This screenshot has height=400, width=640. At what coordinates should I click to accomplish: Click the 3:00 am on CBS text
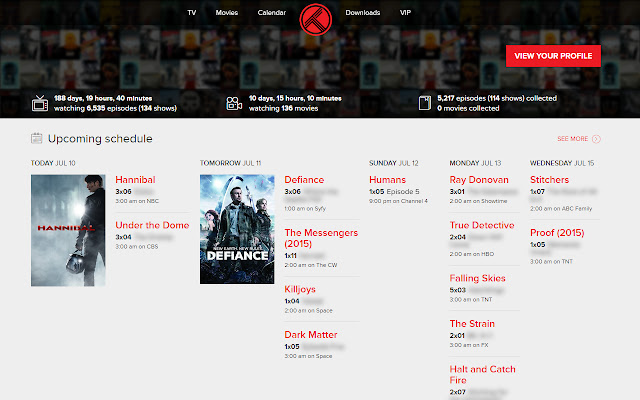click(136, 247)
